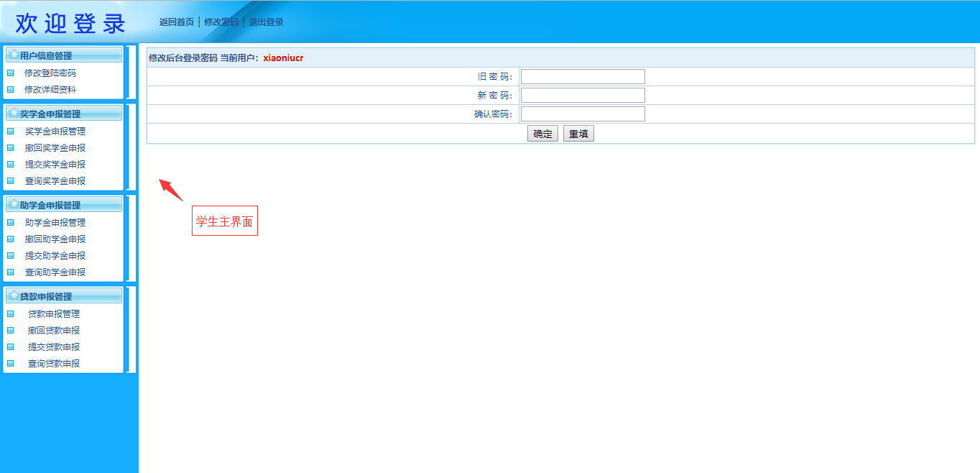Click the bullet icon beside 奖学金申报管理 link
980x473 pixels.
pos(11,132)
